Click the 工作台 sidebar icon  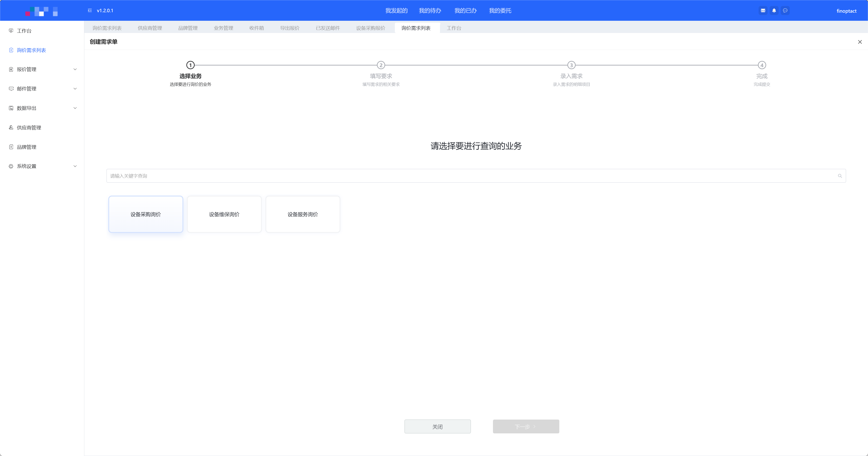coord(11,31)
